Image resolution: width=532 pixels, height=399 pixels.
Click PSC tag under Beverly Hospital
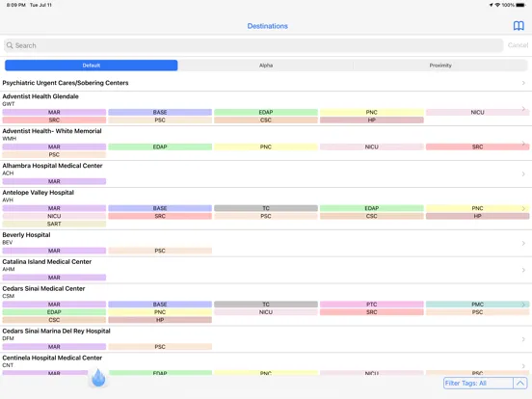(160, 251)
